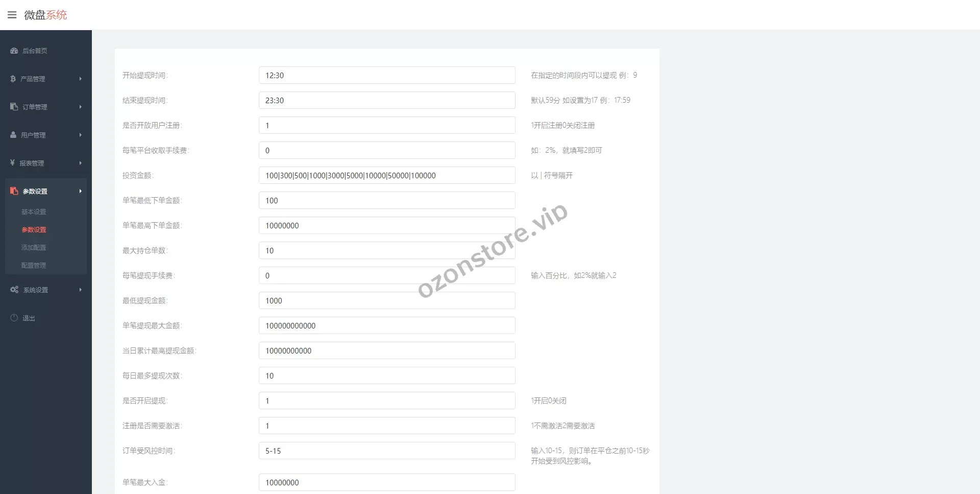
Task: Click the 订单管理 orders icon
Action: pyautogui.click(x=13, y=107)
